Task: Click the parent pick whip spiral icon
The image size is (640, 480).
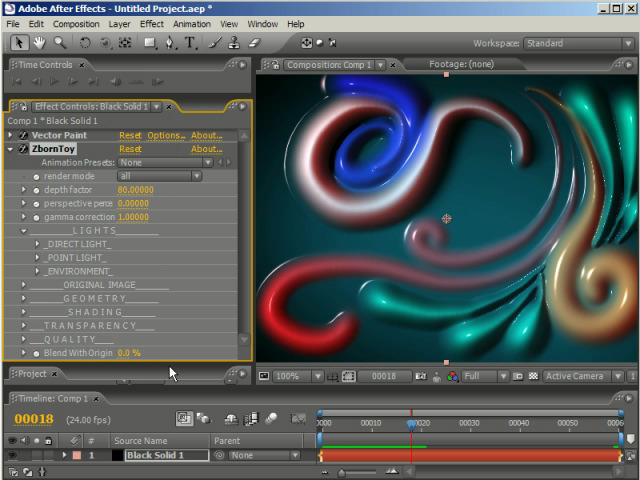Action: (x=219, y=455)
